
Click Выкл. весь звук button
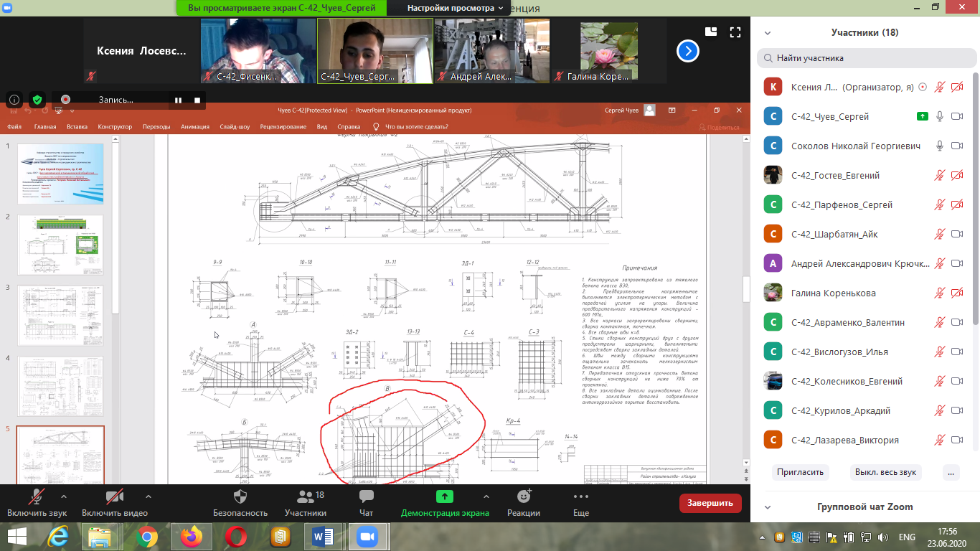pyautogui.click(x=886, y=473)
